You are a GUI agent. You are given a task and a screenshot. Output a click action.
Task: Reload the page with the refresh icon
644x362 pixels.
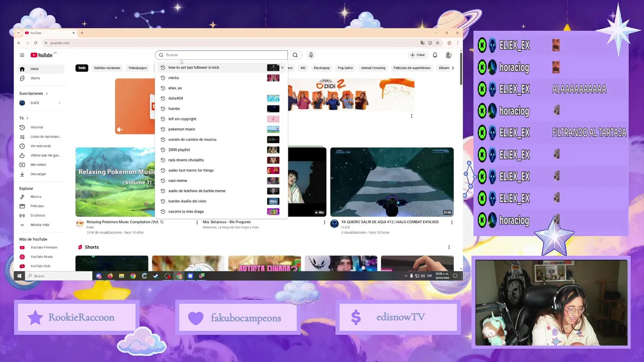[x=36, y=43]
